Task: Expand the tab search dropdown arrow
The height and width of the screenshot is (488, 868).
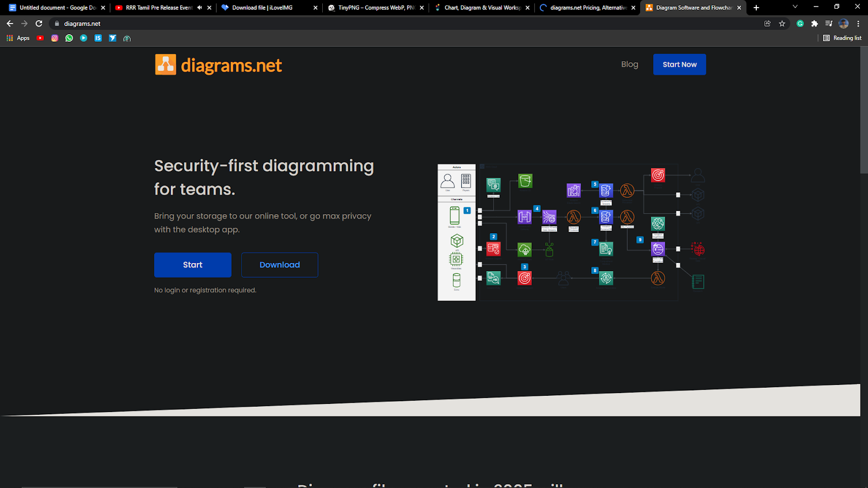Action: (x=795, y=7)
